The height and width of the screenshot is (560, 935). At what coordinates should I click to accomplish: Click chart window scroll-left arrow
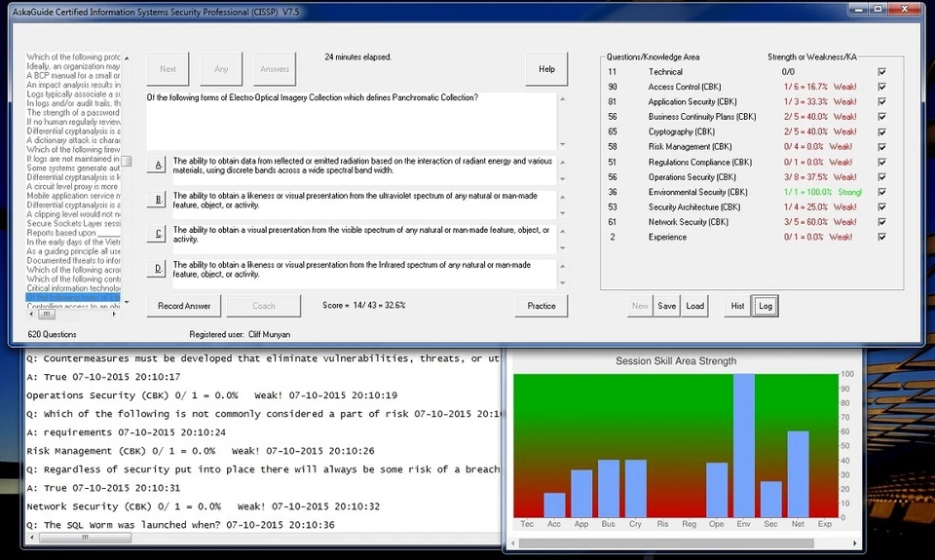pos(513,543)
